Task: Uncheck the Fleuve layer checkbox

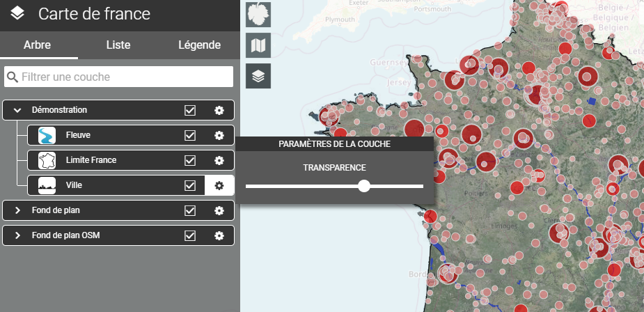Action: (x=190, y=135)
